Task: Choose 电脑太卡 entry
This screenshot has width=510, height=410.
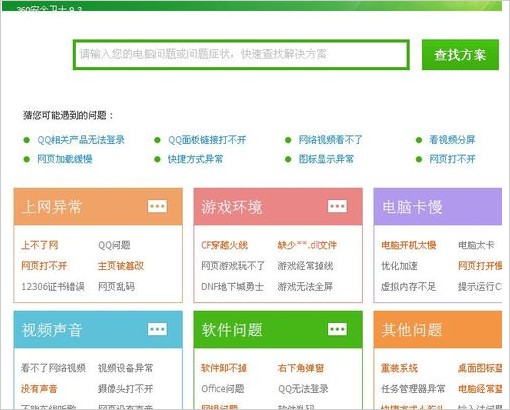Action: (476, 245)
